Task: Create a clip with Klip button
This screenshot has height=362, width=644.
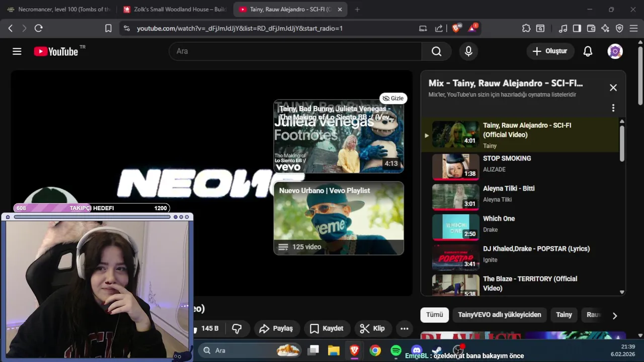Action: [x=373, y=329]
